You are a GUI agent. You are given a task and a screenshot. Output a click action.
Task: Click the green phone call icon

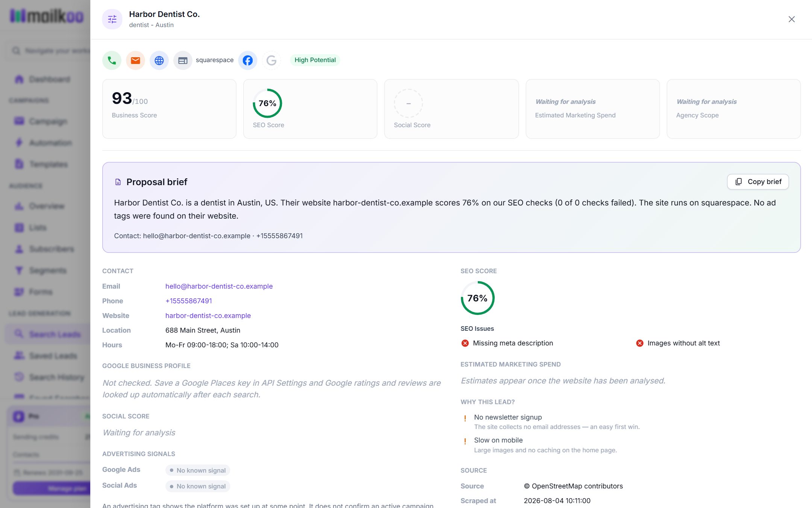(x=112, y=60)
